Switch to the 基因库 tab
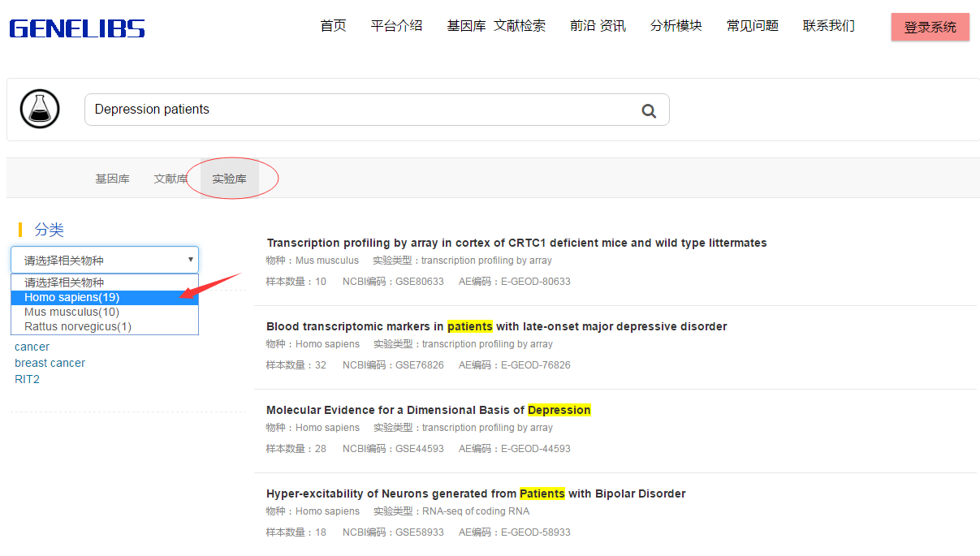Viewport: 980px width, 556px height. [112, 179]
